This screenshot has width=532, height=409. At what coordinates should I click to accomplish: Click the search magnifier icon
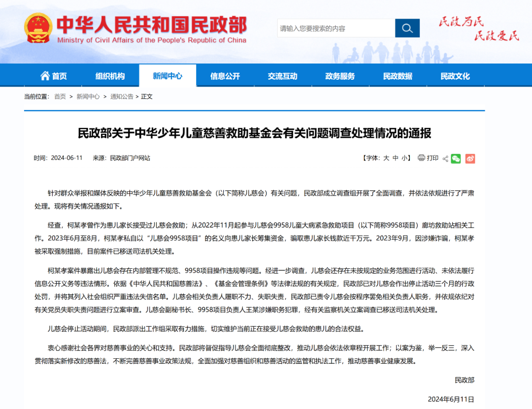pyautogui.click(x=407, y=28)
